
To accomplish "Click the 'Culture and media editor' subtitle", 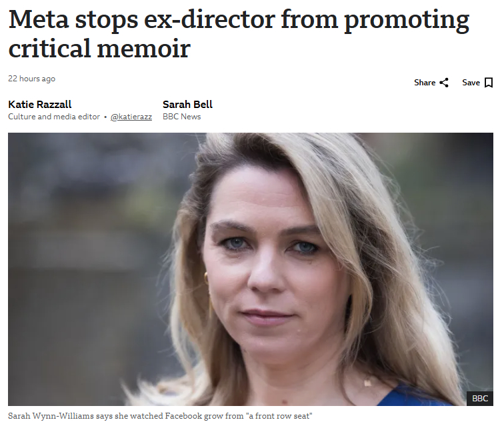I will point(54,117).
